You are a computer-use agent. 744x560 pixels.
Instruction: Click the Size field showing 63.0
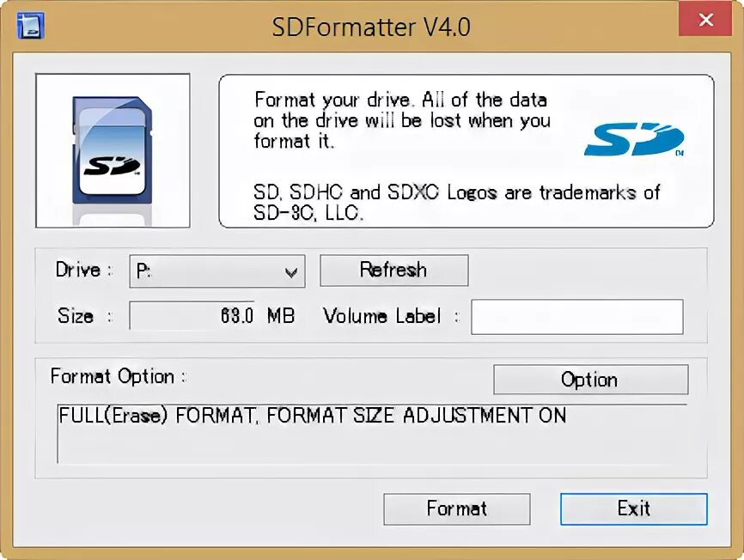tap(192, 315)
